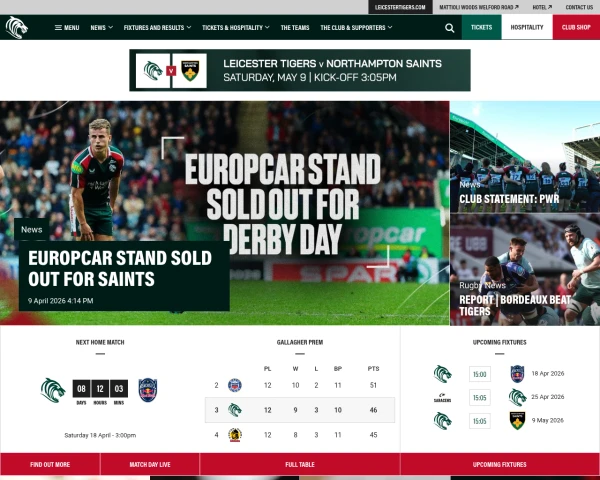Click Northampton Saints crest in banner
The image size is (600, 480).
click(190, 71)
